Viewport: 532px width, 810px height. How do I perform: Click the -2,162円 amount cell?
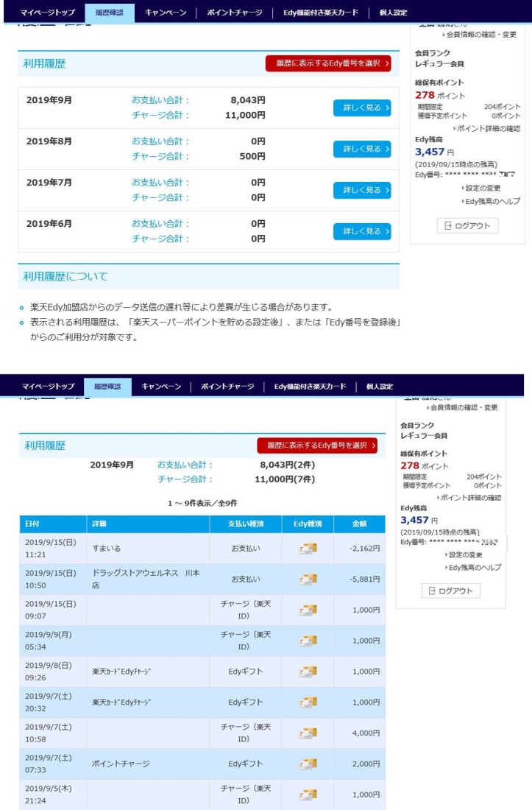360,548
